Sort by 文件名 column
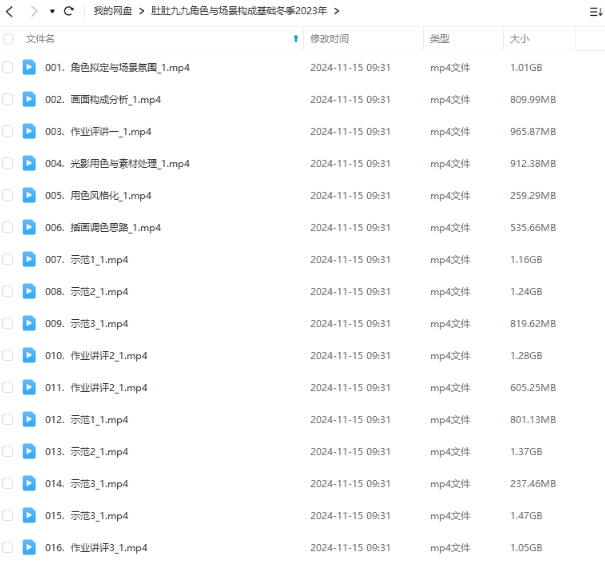 click(x=40, y=39)
